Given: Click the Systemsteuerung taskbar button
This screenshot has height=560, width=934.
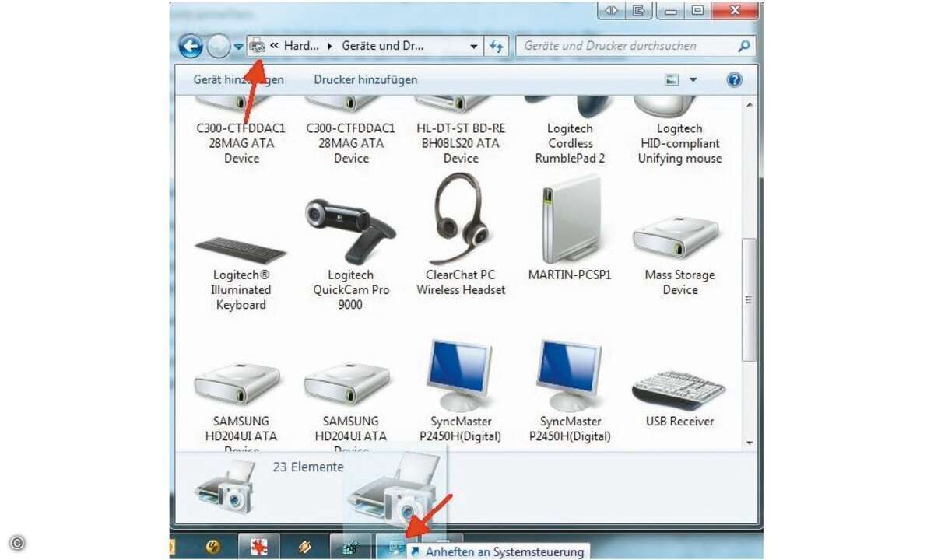Looking at the screenshot, I should 395,548.
